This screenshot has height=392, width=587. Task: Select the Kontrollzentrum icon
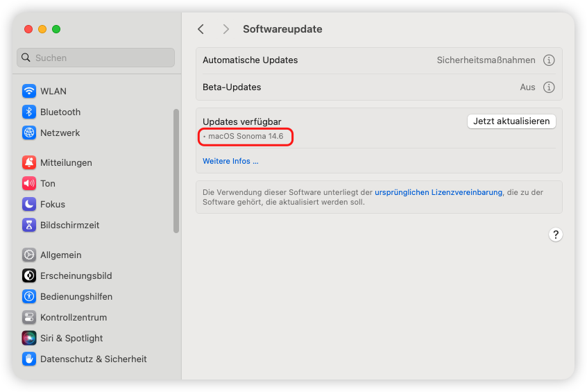[29, 317]
